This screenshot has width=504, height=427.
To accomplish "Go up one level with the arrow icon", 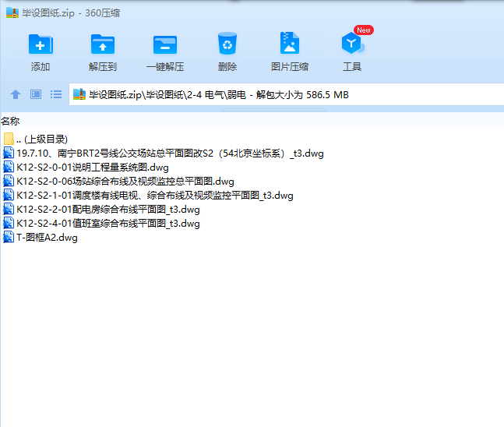I will tap(16, 94).
